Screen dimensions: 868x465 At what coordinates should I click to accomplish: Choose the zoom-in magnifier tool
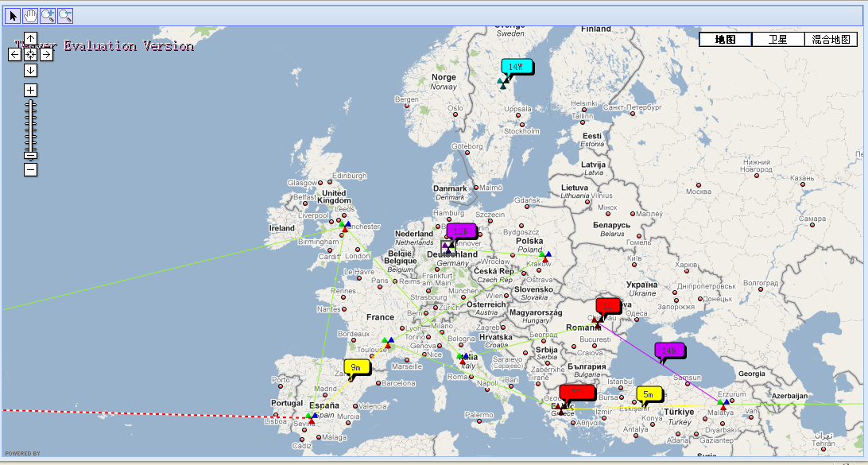(48, 16)
